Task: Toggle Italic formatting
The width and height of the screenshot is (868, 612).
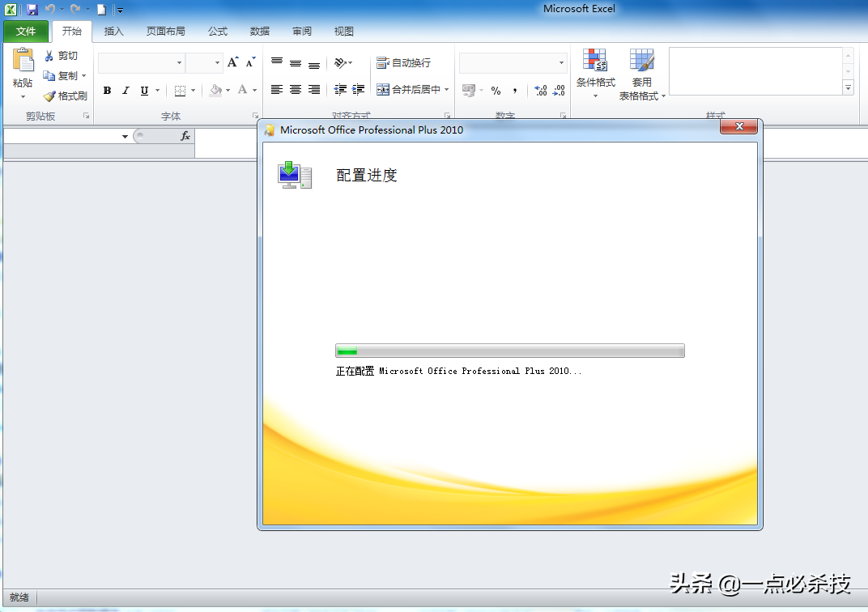Action: pyautogui.click(x=126, y=90)
